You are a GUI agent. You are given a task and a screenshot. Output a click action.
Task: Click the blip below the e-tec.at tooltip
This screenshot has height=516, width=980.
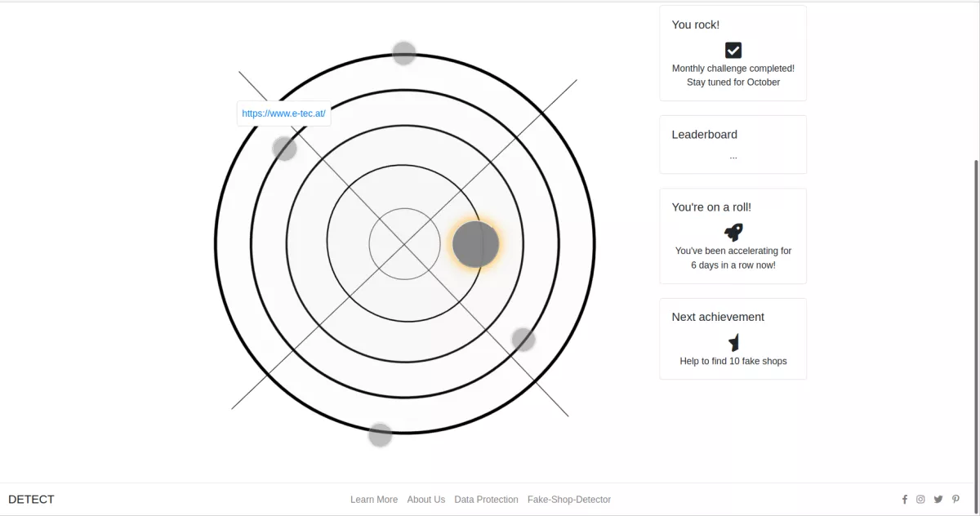click(x=284, y=148)
